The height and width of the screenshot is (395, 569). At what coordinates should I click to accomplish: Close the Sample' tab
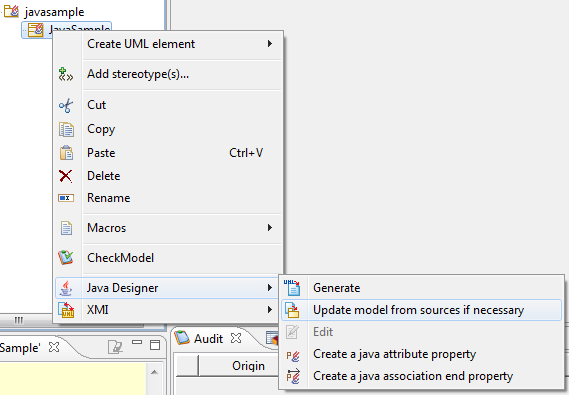coord(54,347)
